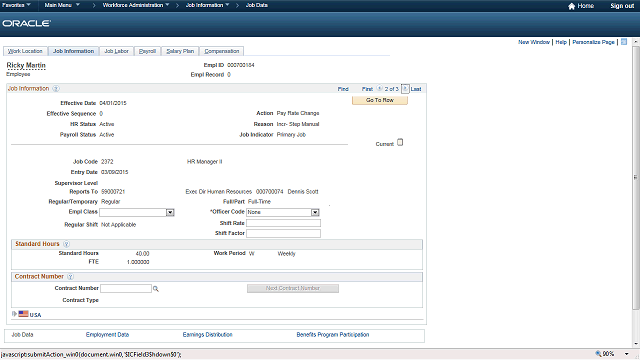Switch to the Salary Plan tab
This screenshot has height=360, width=640.
pyautogui.click(x=180, y=51)
